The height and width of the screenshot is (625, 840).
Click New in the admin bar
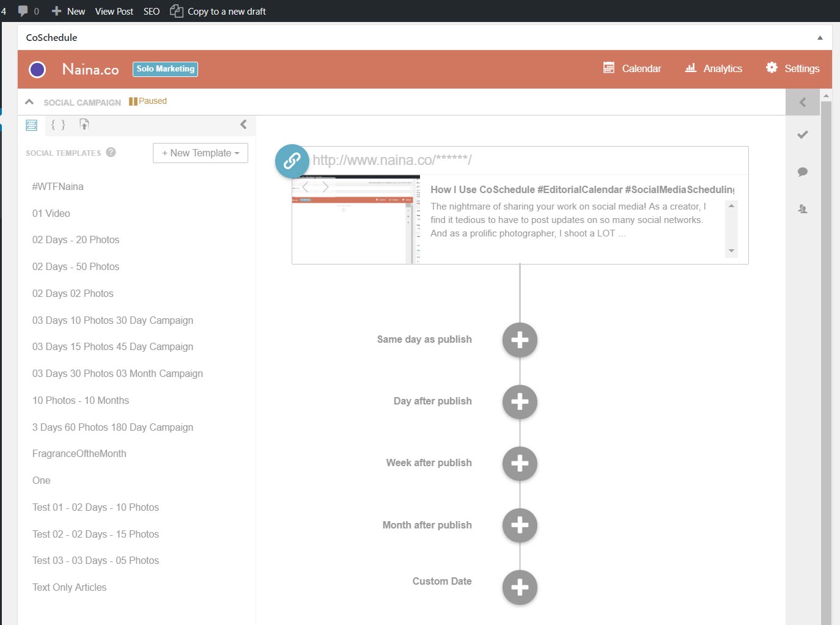[x=68, y=11]
